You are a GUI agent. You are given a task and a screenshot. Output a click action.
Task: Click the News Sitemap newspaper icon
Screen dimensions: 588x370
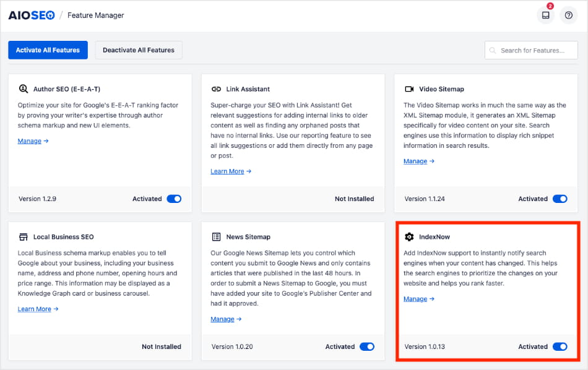216,237
